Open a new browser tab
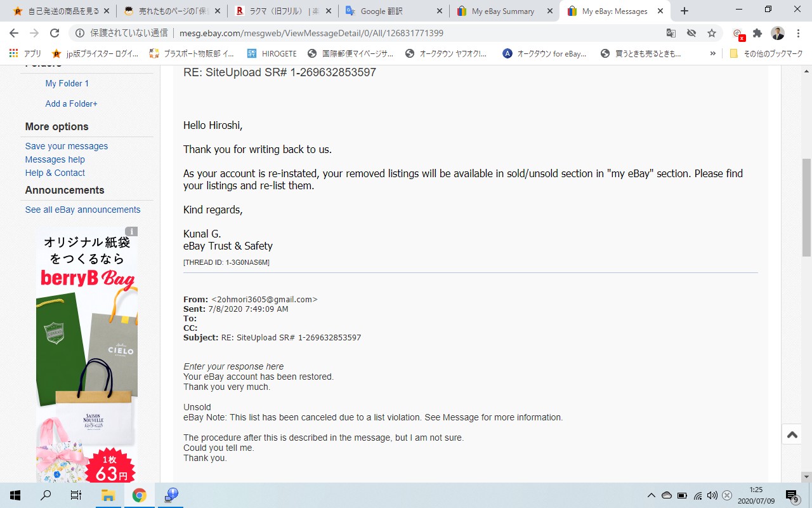 click(x=684, y=11)
